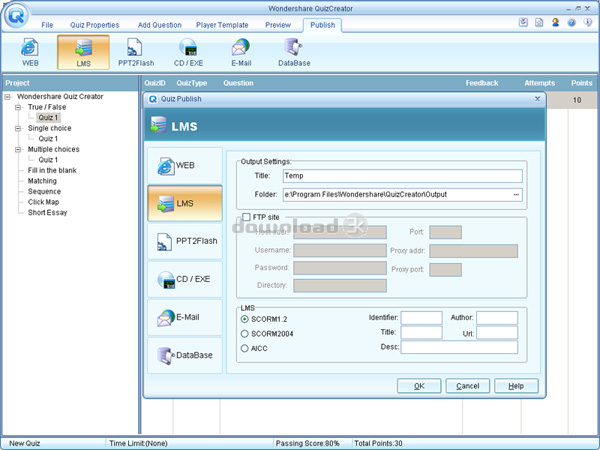600x450 pixels.
Task: Click the Attempts column header
Action: pos(540,83)
